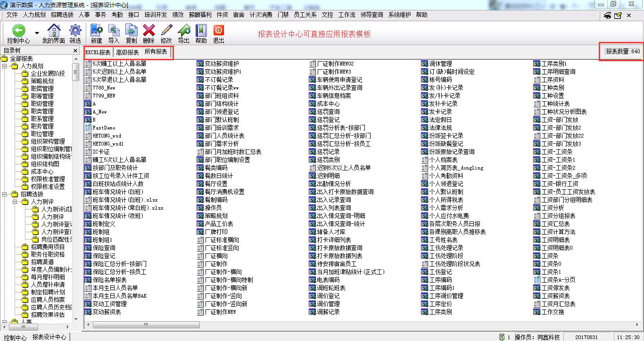Collapse the 人力测评 subtree node
The height and width of the screenshot is (341, 644).
point(15,202)
